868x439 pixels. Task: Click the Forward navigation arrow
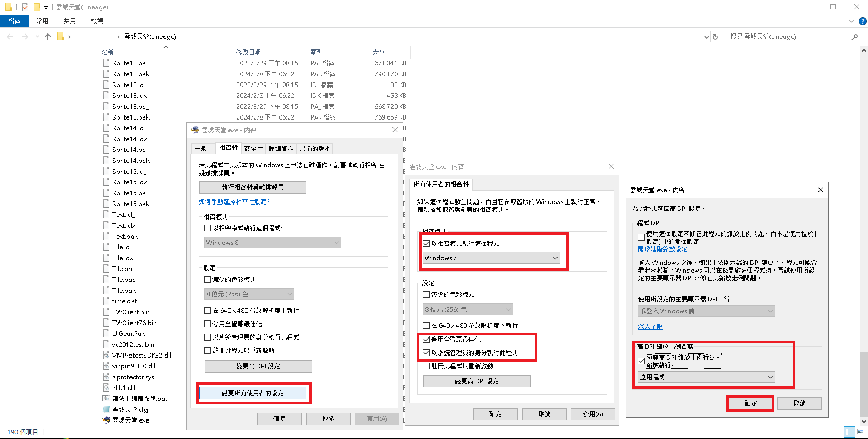tap(25, 37)
